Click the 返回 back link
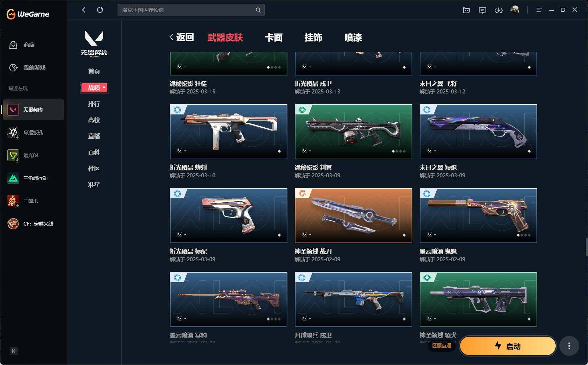Viewport: 588px width, 365px height. coord(182,37)
